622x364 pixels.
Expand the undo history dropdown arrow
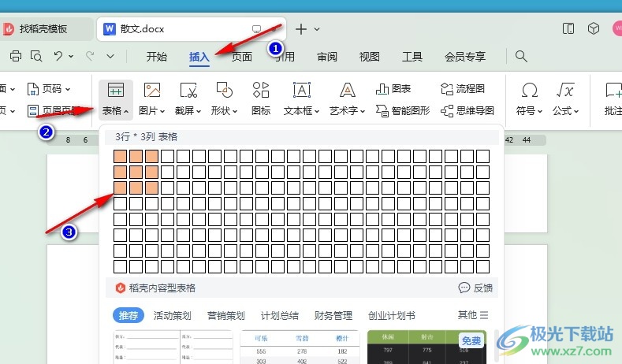(x=71, y=56)
